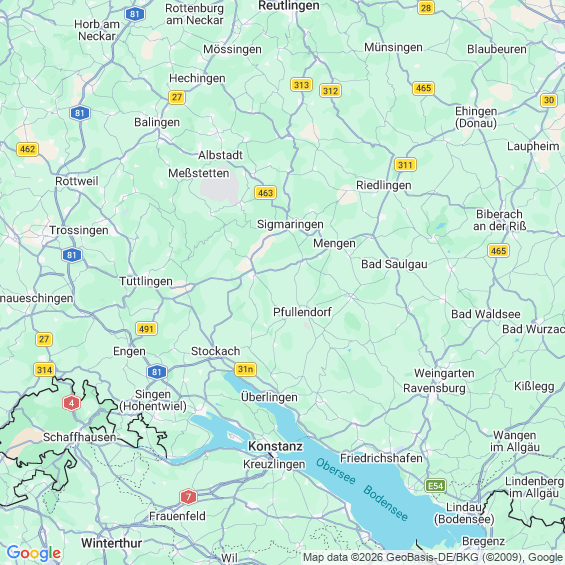Click the 313 road shield
565x565 pixels.
(x=301, y=85)
